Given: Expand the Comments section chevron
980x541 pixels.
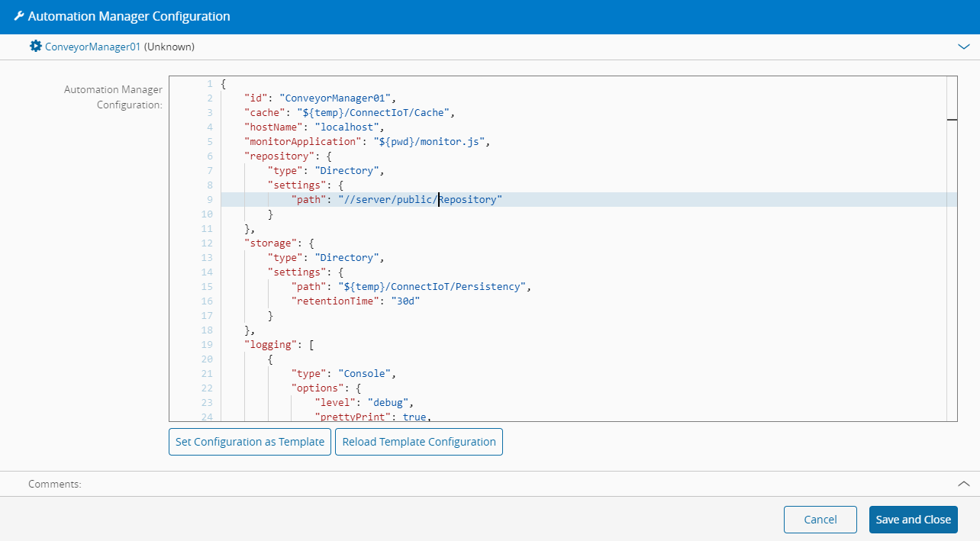Looking at the screenshot, I should pos(963,484).
